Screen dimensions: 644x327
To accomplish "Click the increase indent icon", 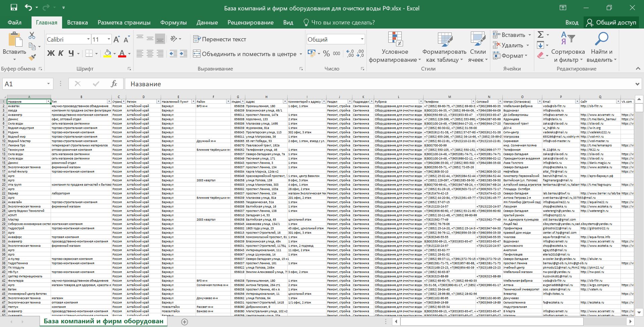I will (x=184, y=54).
